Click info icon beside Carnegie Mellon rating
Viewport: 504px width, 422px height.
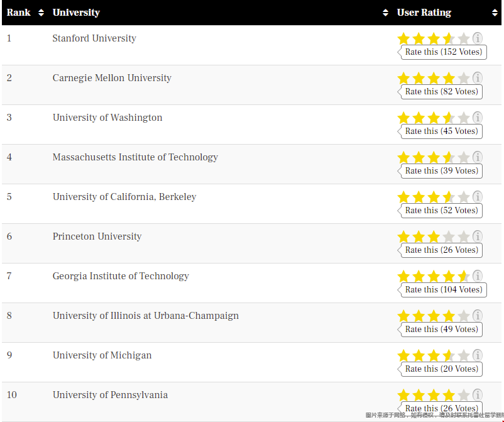pyautogui.click(x=478, y=78)
